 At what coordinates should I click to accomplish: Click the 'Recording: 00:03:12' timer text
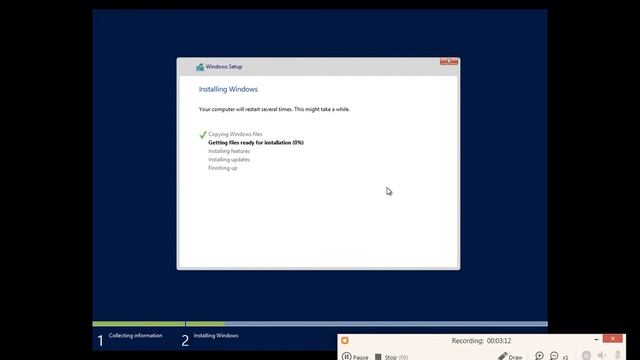(481, 341)
